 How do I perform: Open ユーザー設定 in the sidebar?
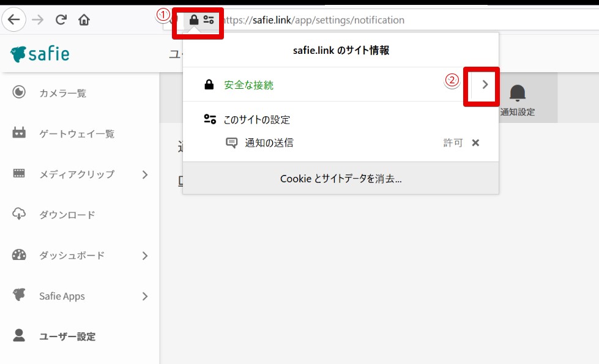(x=67, y=336)
